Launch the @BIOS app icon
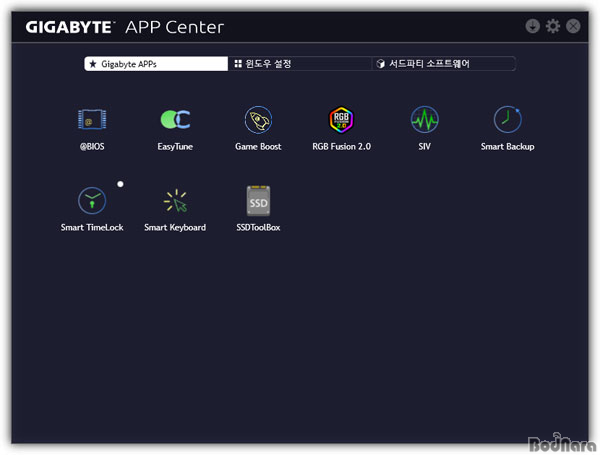This screenshot has height=455, width=600. 92,119
